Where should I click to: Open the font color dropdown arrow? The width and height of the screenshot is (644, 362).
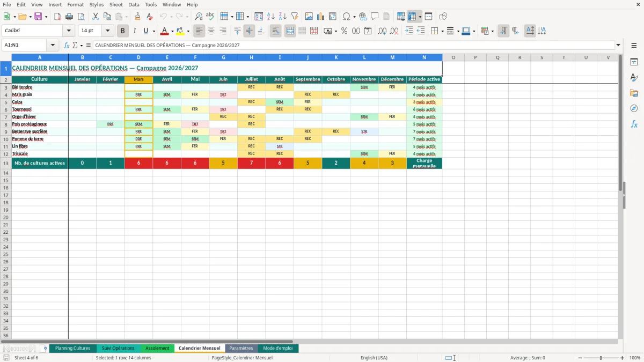[172, 31]
